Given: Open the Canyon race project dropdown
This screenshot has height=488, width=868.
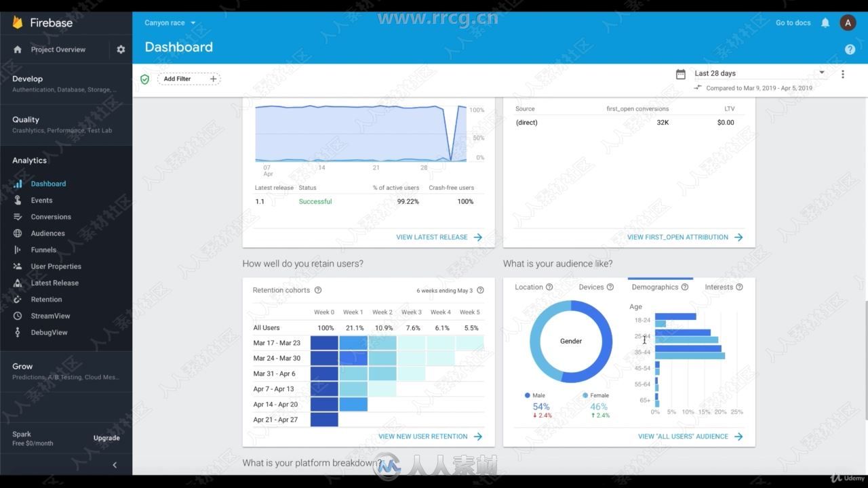Looking at the screenshot, I should click(x=170, y=22).
